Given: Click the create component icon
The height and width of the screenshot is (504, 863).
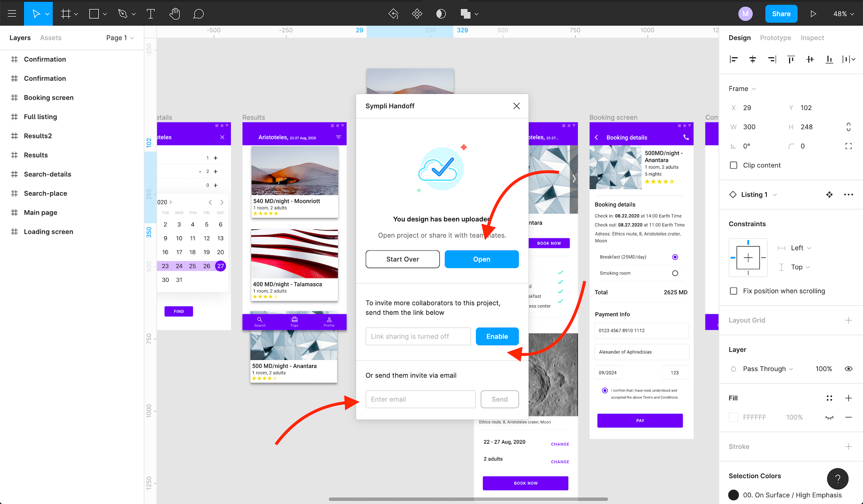Looking at the screenshot, I should tap(417, 14).
